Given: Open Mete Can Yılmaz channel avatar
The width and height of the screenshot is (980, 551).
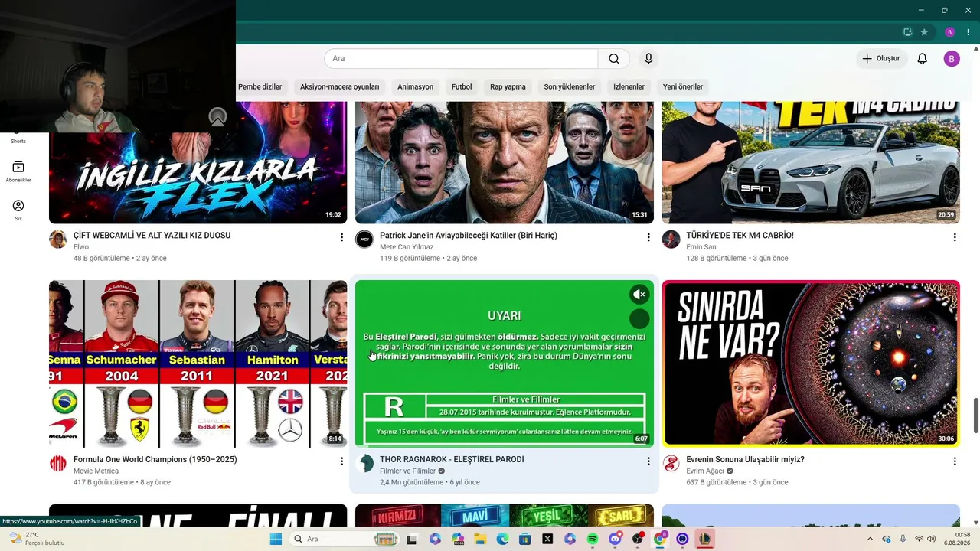Looking at the screenshot, I should click(x=364, y=240).
